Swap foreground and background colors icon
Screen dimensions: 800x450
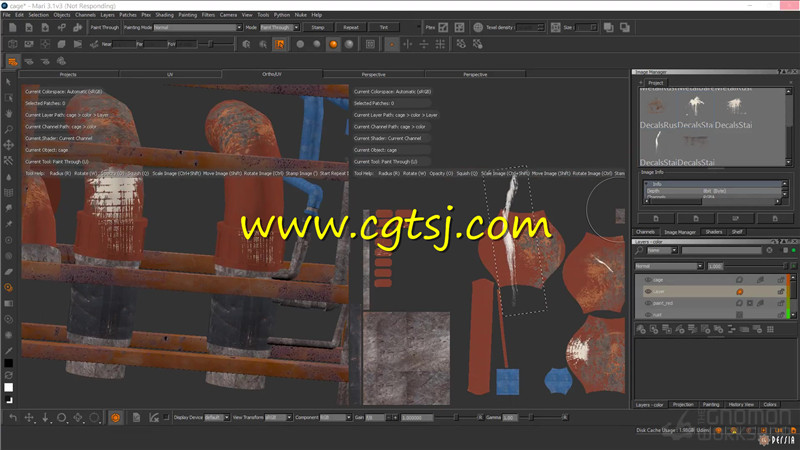[x=9, y=375]
